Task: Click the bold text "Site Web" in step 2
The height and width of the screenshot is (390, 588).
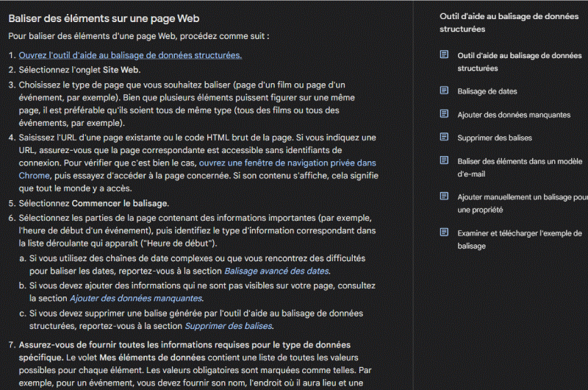Action: point(121,70)
